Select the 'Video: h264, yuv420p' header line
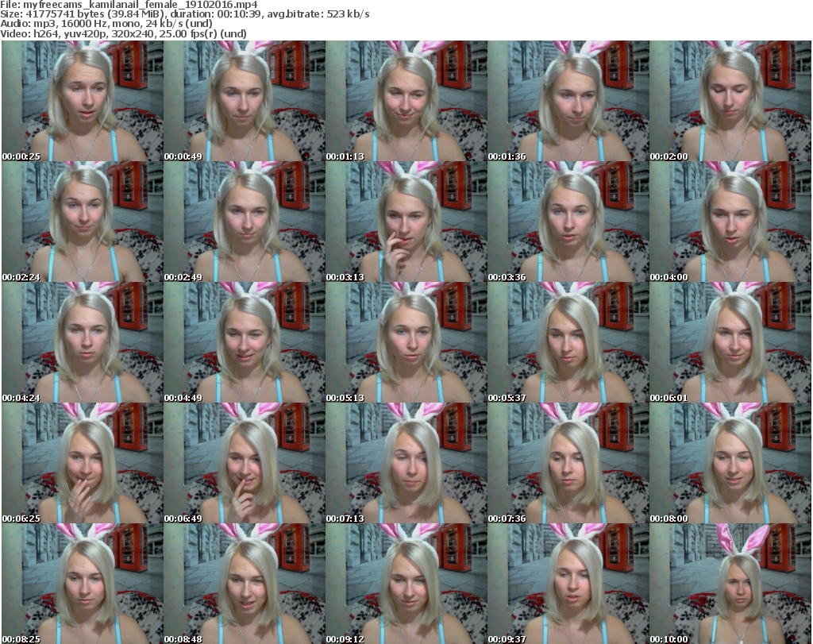 point(123,33)
